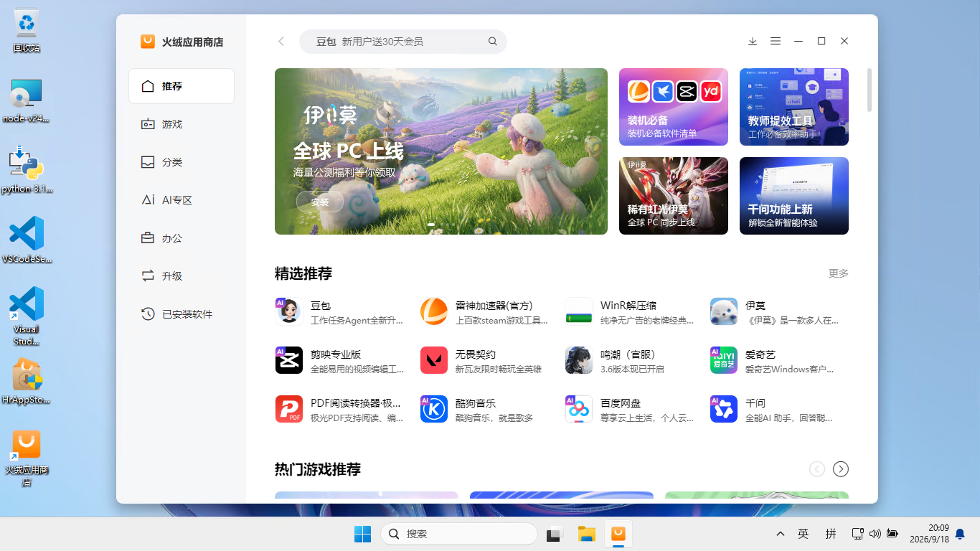
Task: Open the 教师提效工具 promo card
Action: click(794, 107)
